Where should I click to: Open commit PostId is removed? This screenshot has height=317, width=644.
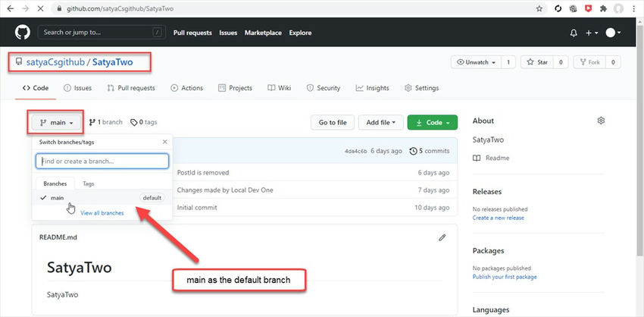pos(203,173)
